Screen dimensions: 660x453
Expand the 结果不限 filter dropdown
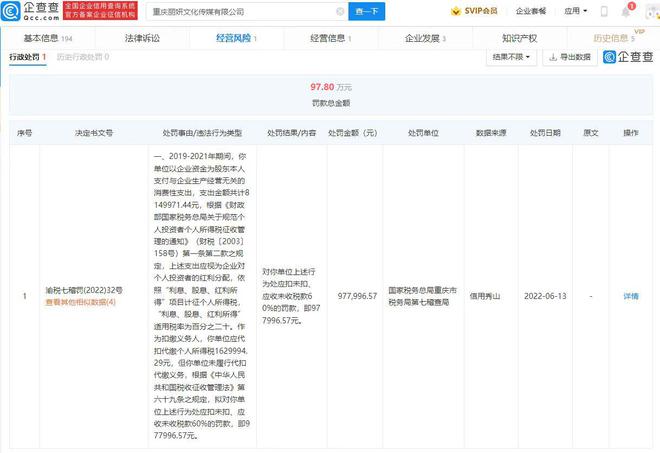(x=509, y=58)
